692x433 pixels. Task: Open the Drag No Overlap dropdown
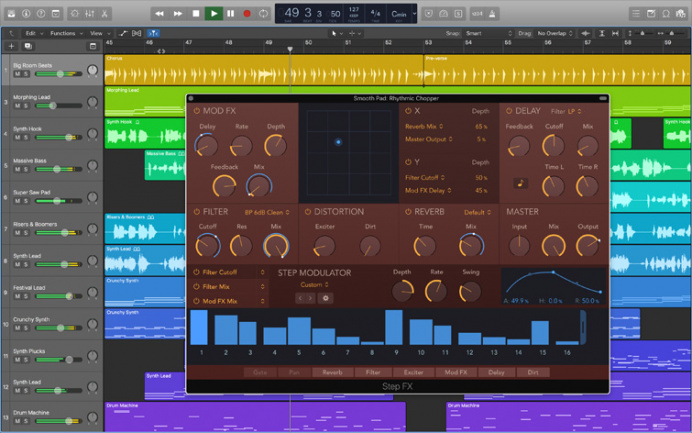tap(555, 33)
